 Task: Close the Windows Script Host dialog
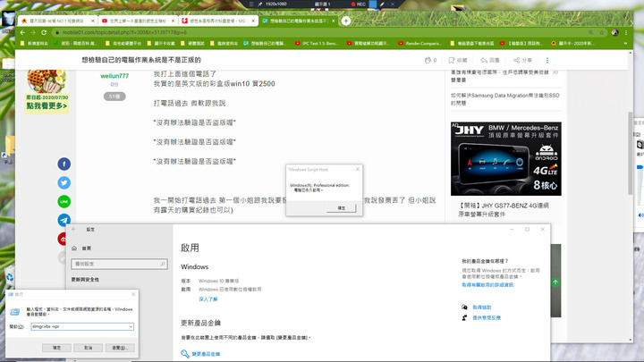click(x=357, y=170)
